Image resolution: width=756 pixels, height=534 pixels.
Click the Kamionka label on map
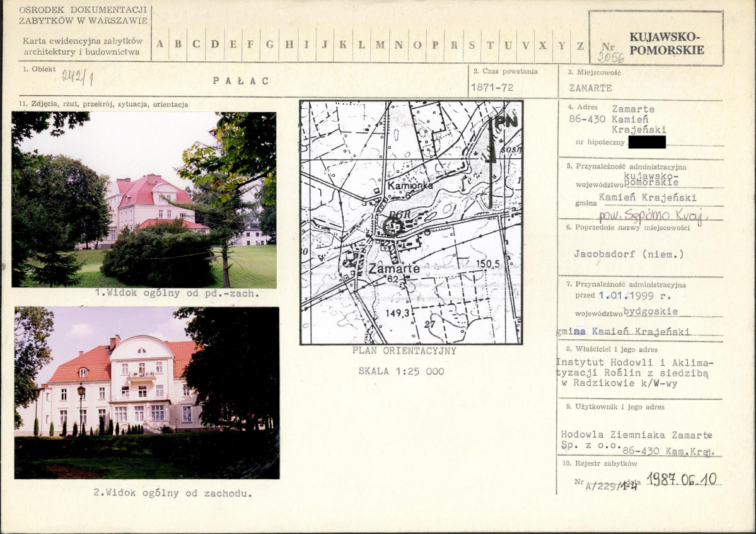pos(410,185)
